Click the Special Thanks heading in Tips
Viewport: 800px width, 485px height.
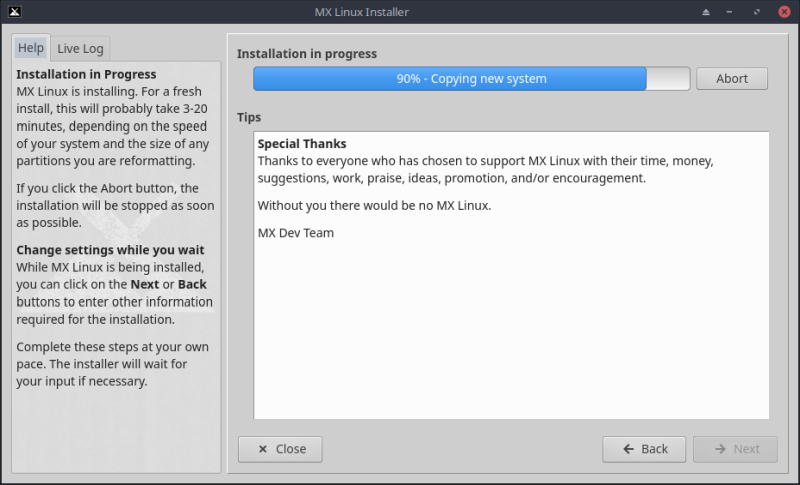coord(302,144)
